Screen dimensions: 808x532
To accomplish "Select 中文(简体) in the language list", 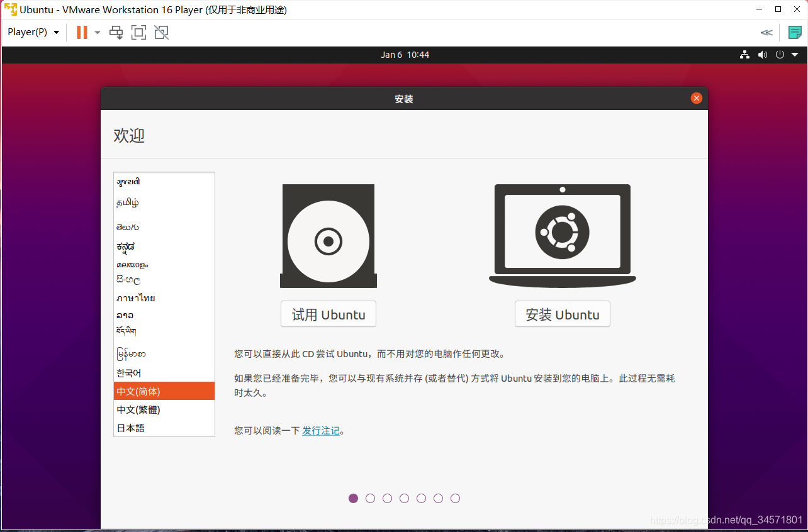I will pyautogui.click(x=164, y=391).
